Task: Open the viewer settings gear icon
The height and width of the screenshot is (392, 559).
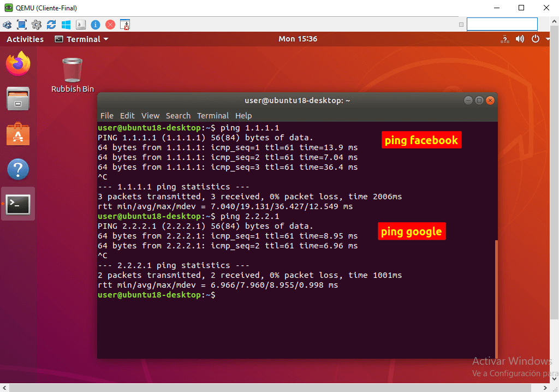Action: [x=37, y=25]
